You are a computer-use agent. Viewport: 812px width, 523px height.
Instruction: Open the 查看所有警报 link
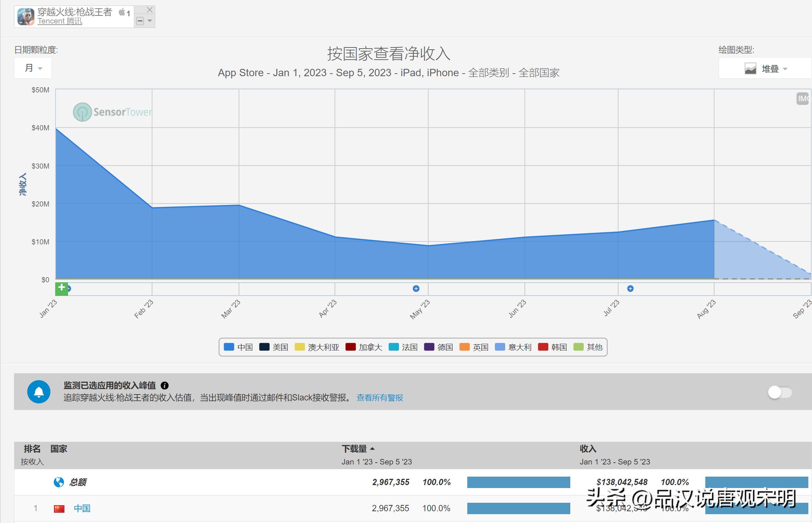click(379, 398)
